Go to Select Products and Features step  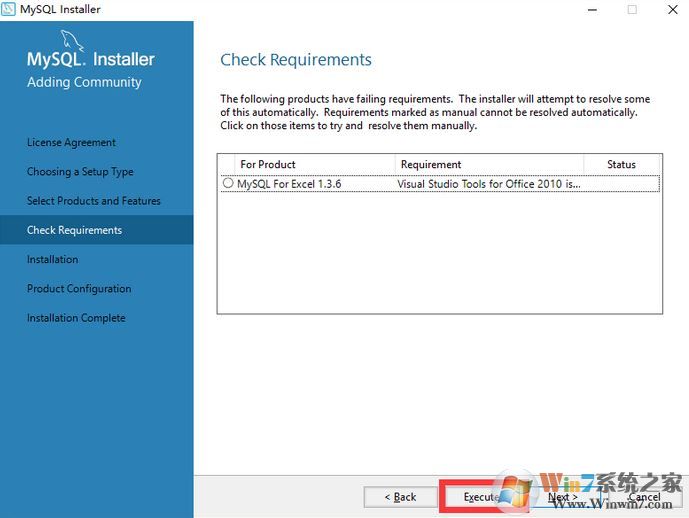coord(94,201)
